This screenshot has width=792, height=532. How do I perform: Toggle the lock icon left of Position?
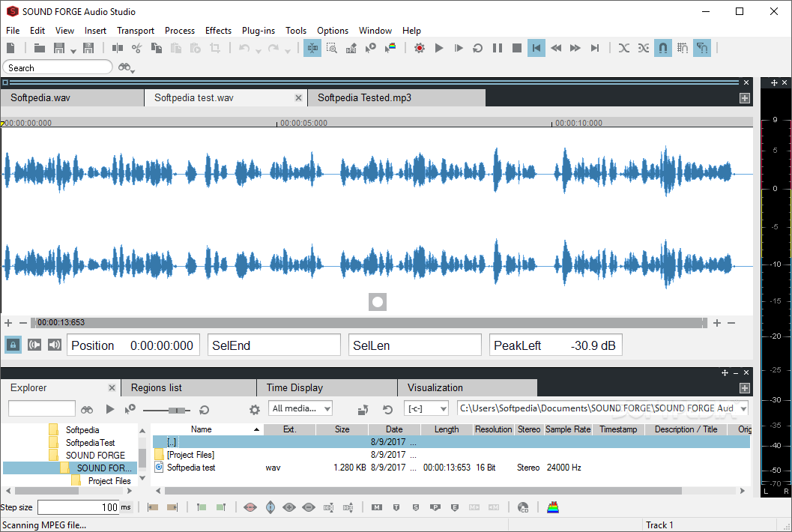(13, 345)
